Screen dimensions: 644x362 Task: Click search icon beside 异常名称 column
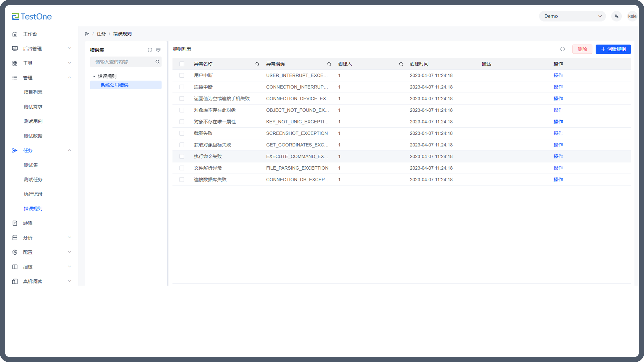pos(257,64)
